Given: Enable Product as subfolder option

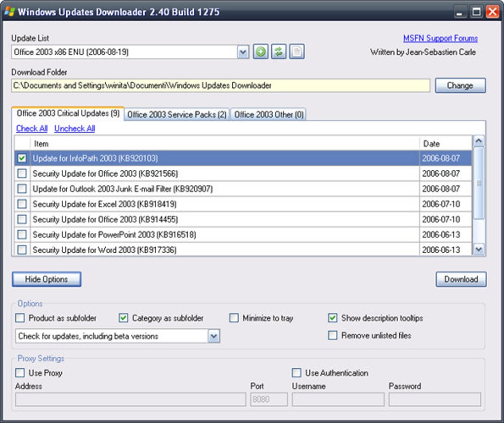Looking at the screenshot, I should [20, 318].
